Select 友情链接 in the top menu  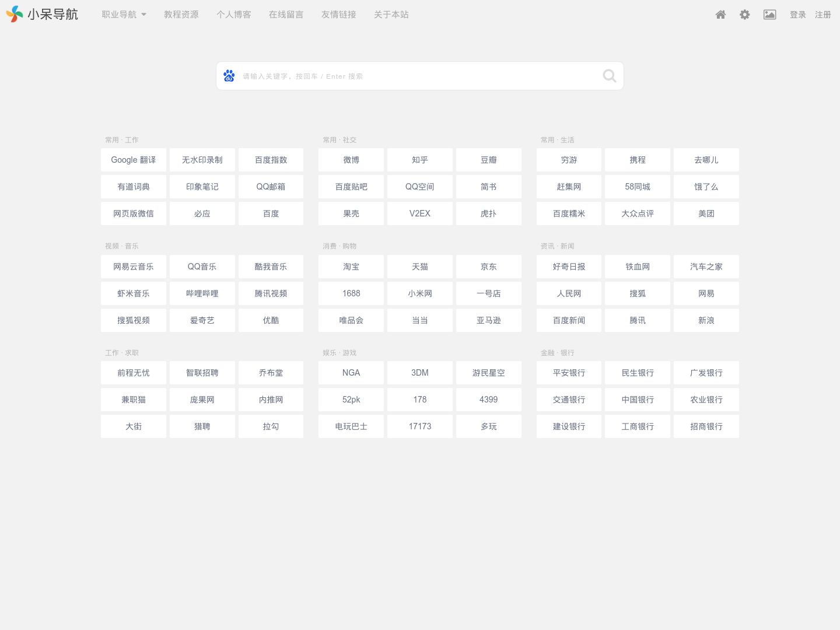pos(339,15)
